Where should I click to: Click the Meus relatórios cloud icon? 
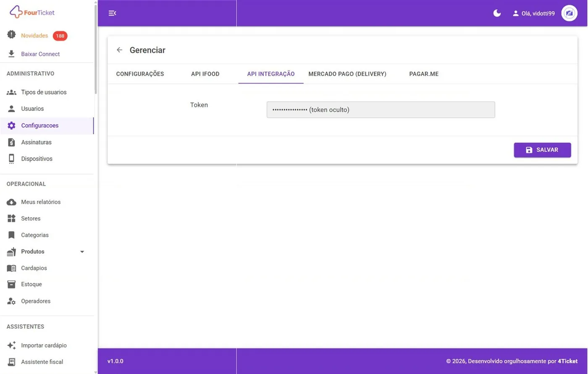(x=11, y=202)
